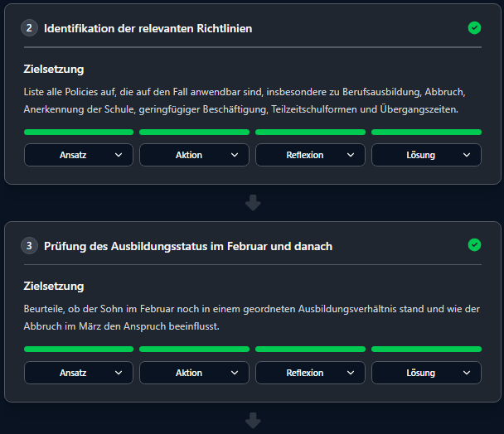The height and width of the screenshot is (434, 504).
Task: Expand the Aktion dropdown in step 2
Action: 194,155
